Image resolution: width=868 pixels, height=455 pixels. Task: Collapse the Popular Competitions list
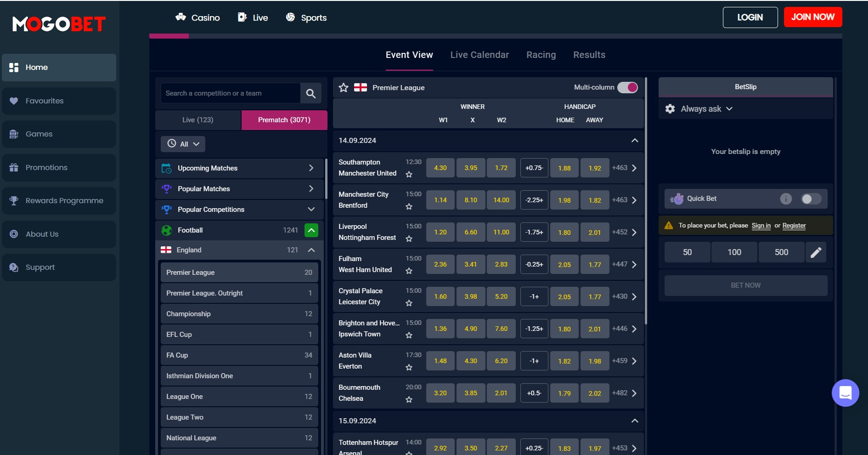pyautogui.click(x=311, y=210)
